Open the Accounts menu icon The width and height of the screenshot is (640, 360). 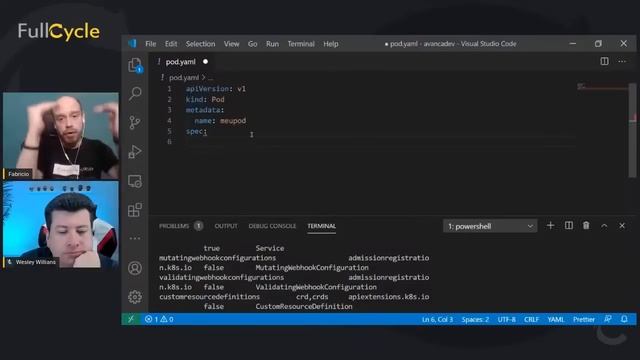tap(135, 268)
